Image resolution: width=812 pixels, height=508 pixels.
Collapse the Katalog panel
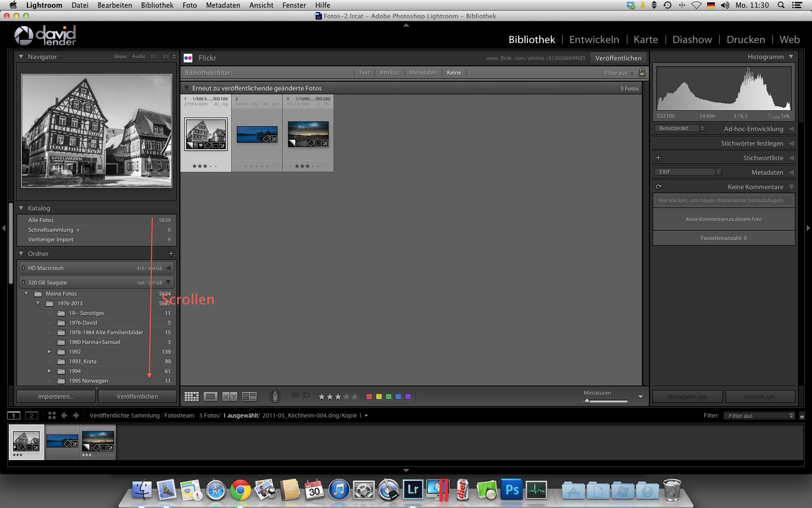click(x=21, y=208)
